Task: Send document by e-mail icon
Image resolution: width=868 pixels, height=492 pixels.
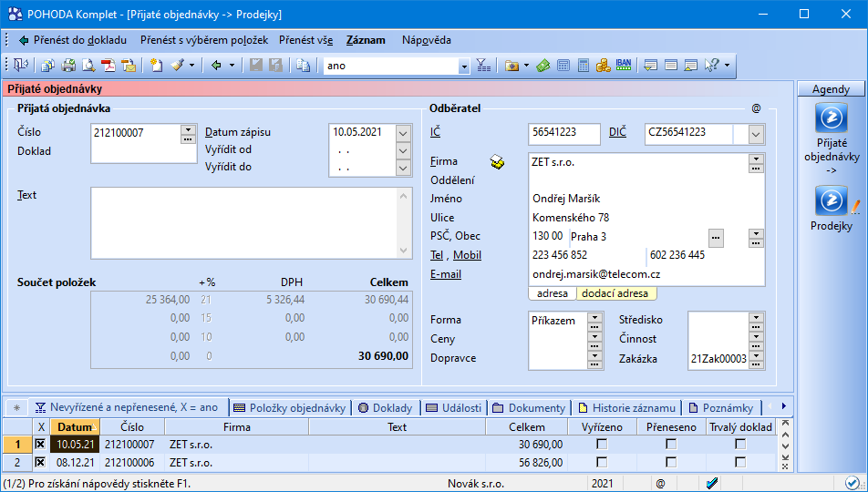Action: [x=129, y=66]
